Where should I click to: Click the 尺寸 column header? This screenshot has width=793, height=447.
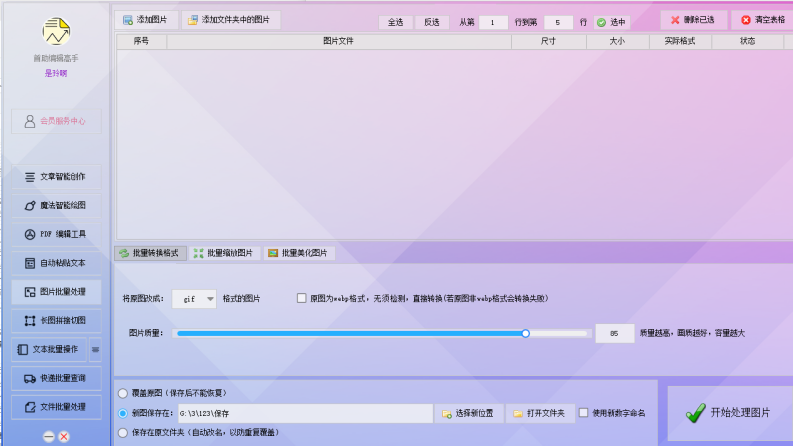549,41
